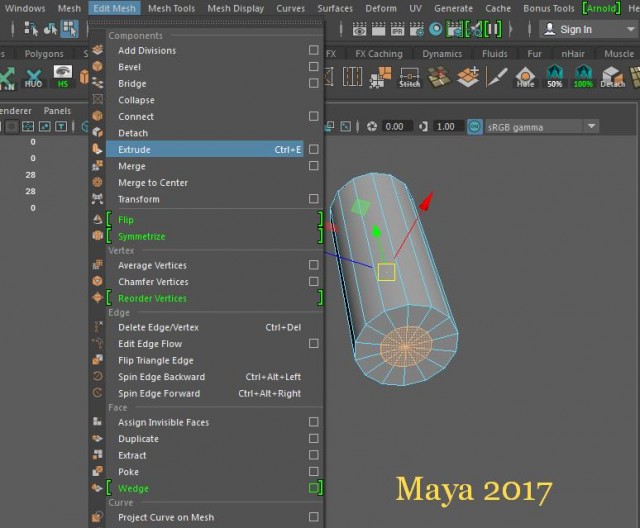Expand the Sign In dropdown arrow
Screen dimensions: 640x528
click(630, 29)
